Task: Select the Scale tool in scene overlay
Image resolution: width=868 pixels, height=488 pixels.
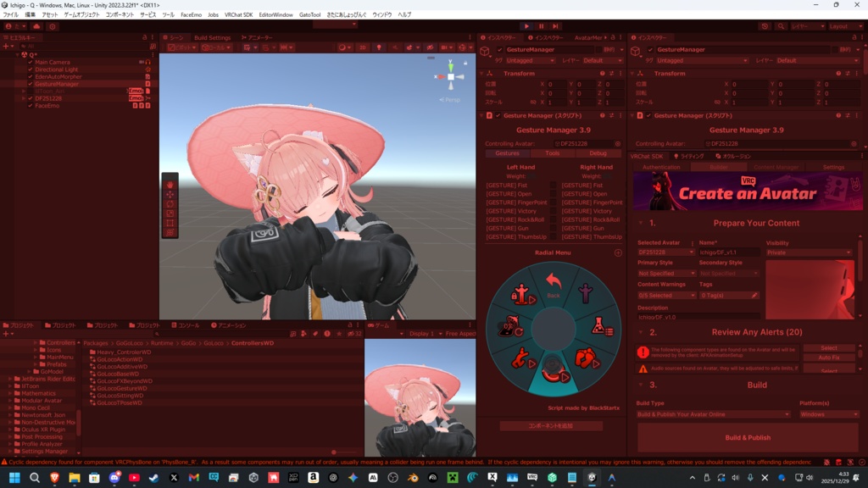Action: (170, 213)
